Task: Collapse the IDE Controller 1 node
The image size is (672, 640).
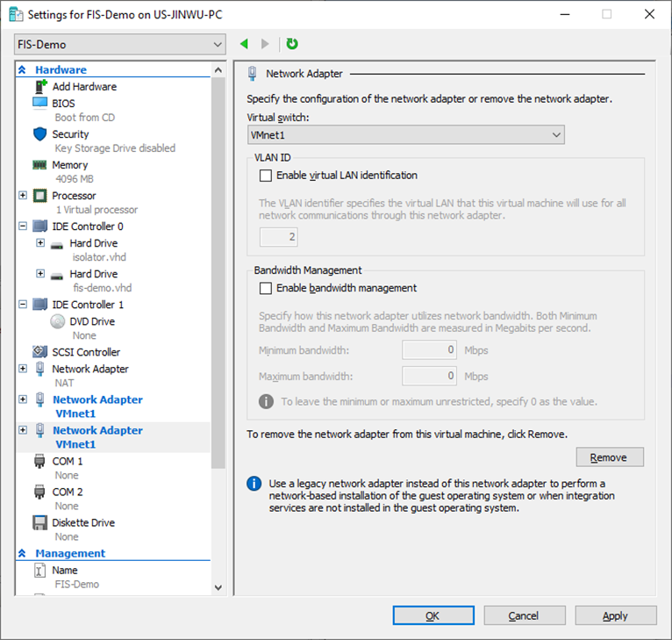Action: click(23, 304)
